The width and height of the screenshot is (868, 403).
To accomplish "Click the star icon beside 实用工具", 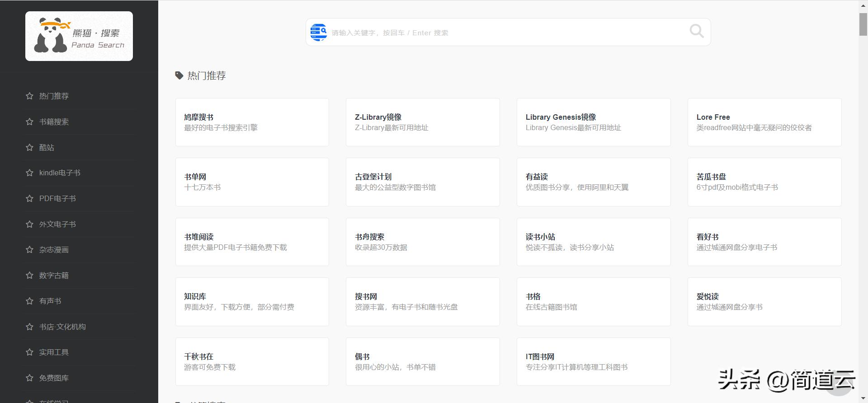I will pos(29,352).
